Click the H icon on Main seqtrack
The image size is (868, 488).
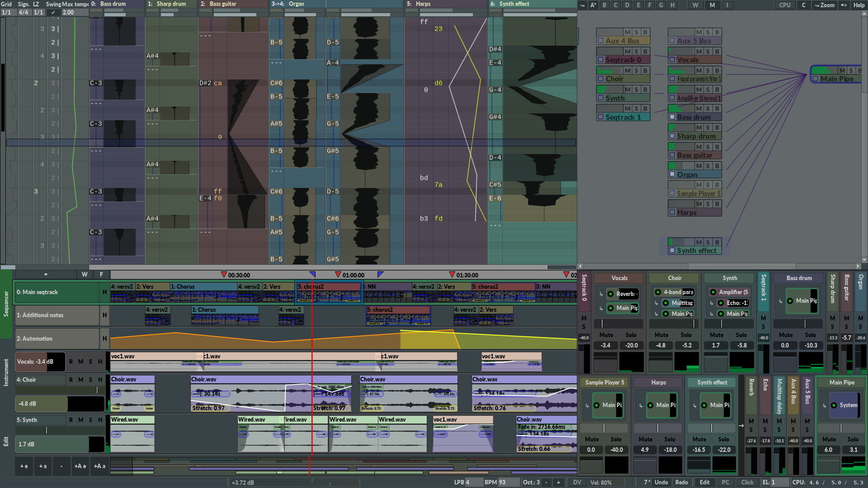(x=104, y=292)
